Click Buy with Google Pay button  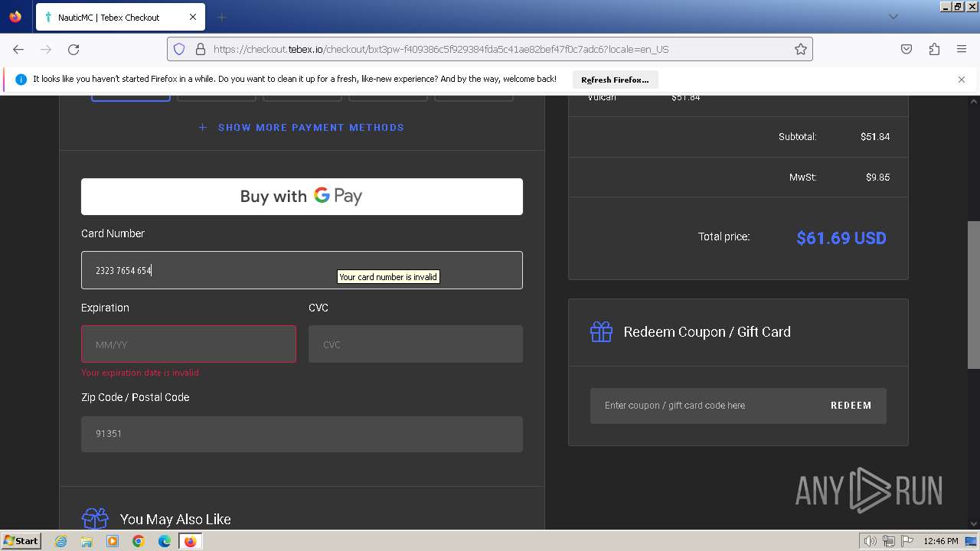click(x=302, y=197)
